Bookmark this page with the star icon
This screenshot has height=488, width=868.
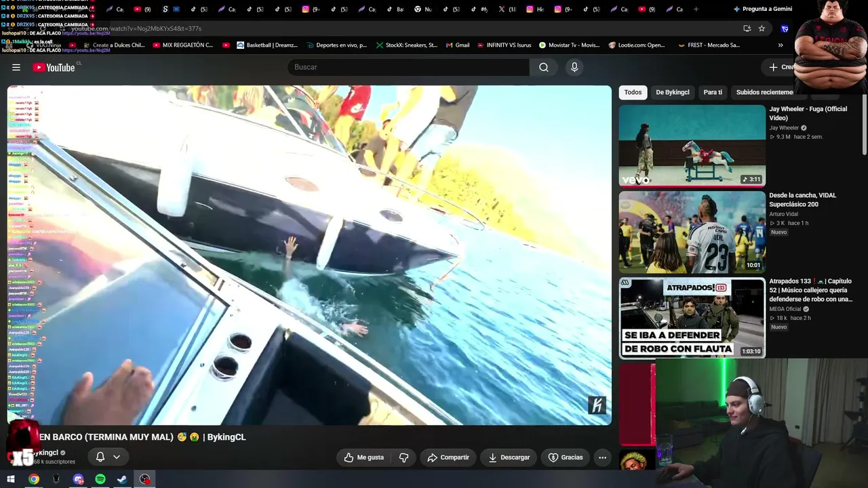pos(762,28)
